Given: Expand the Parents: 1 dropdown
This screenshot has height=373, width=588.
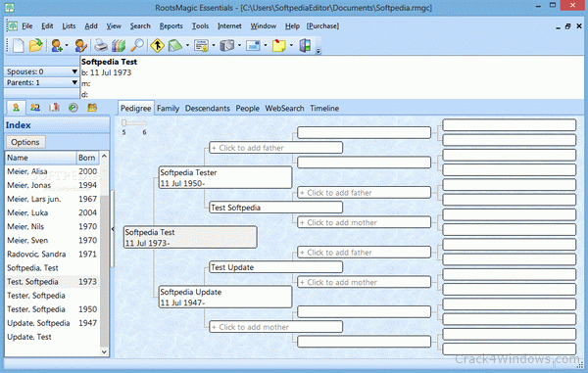Looking at the screenshot, I should click(74, 82).
